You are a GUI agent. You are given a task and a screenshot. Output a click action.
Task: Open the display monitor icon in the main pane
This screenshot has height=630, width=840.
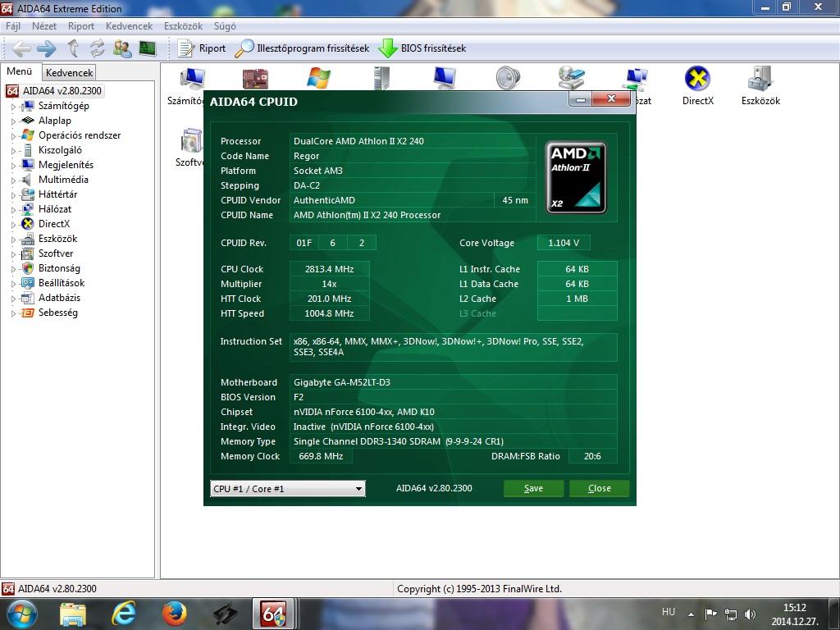coord(445,78)
